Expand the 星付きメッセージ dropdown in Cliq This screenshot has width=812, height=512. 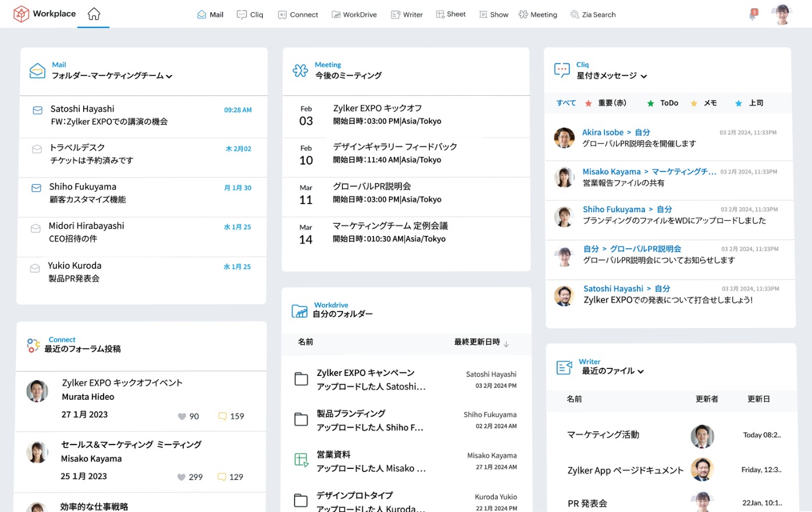pyautogui.click(x=644, y=76)
